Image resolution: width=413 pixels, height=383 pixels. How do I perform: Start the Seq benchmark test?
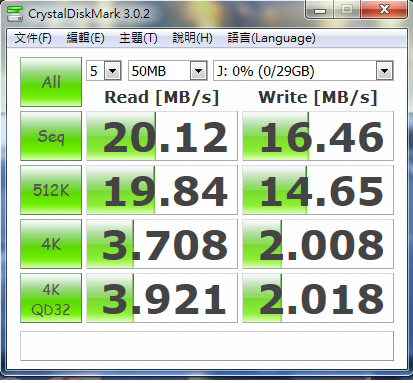pos(51,136)
